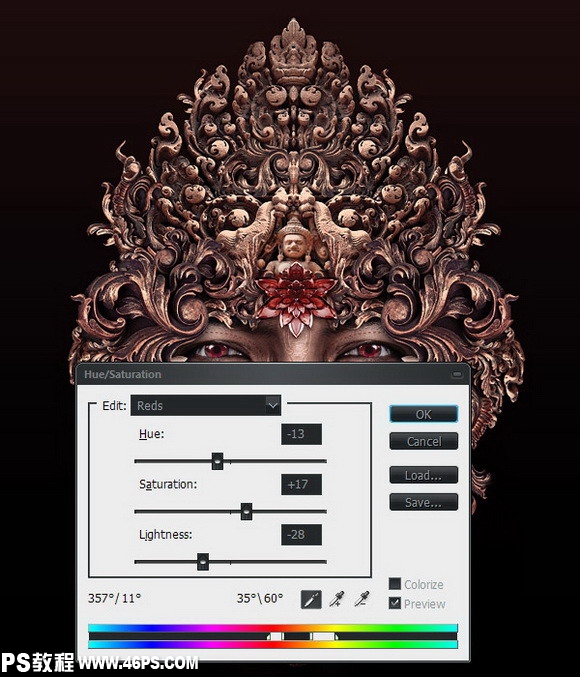
Task: Click the Load... button
Action: (423, 475)
